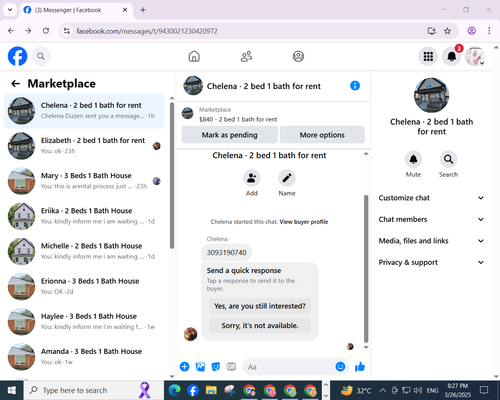Click the Windows Start button
The image size is (500, 400).
pyautogui.click(x=12, y=390)
